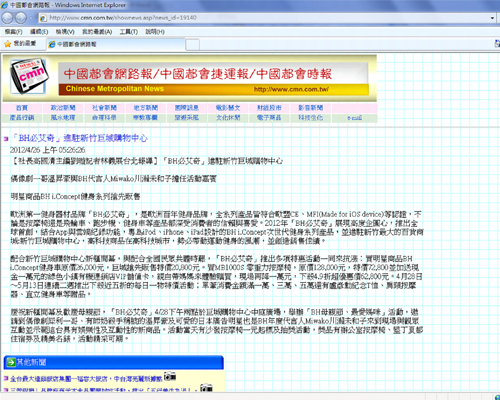Click the 政治新聞 navigation link
Screen dimensions: 500x400
click(x=63, y=108)
